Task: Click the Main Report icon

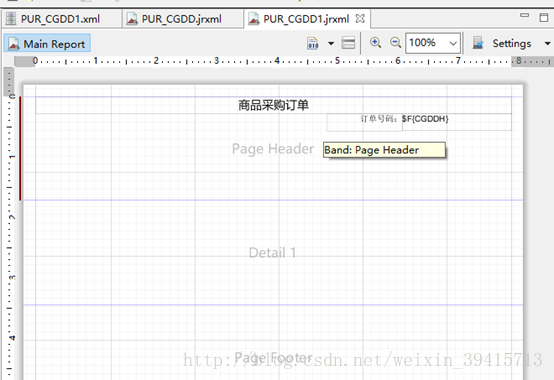Action: tap(14, 44)
